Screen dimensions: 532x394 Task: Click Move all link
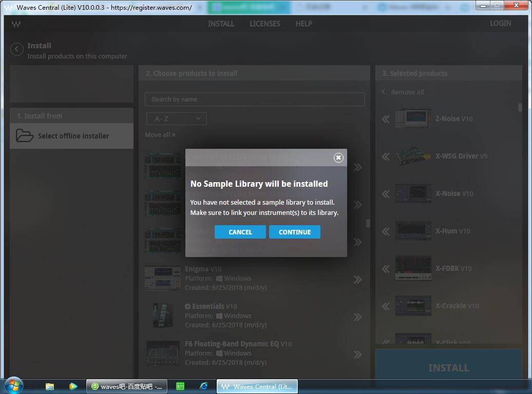click(x=160, y=134)
